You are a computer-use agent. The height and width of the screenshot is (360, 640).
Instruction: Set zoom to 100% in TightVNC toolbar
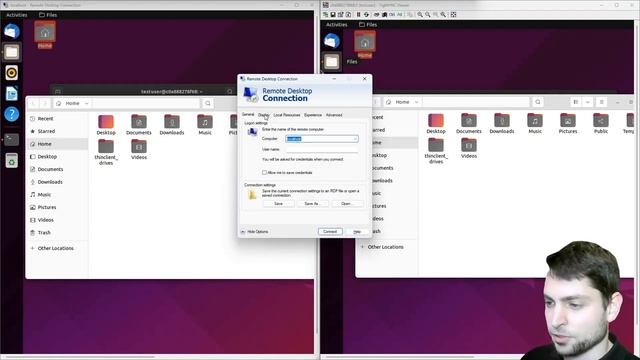pos(436,15)
